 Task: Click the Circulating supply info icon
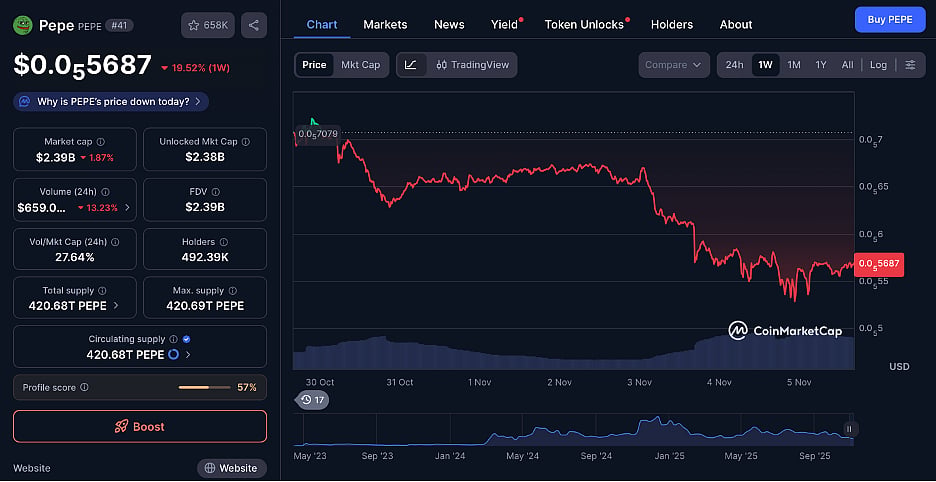point(174,339)
